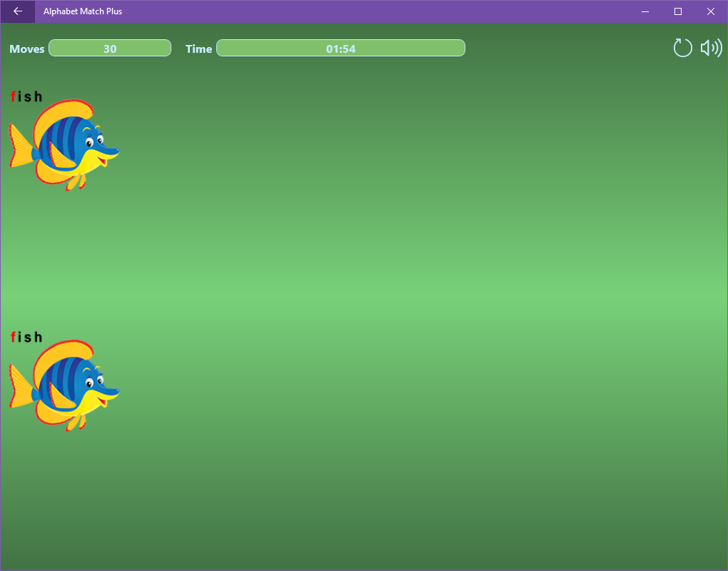Maximize the Alphabet Match Plus window
The image size is (728, 571).
tap(678, 11)
